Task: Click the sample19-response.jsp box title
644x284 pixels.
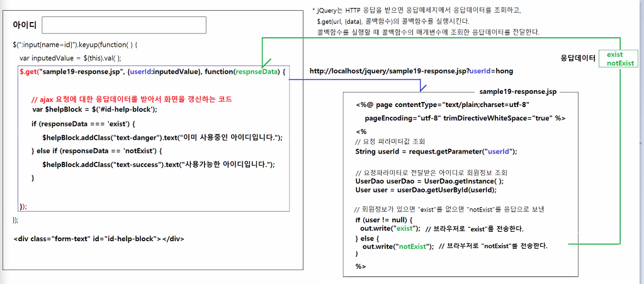Action: pos(517,93)
